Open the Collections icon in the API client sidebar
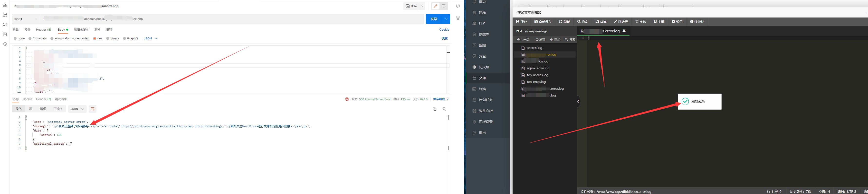 [x=5, y=5]
